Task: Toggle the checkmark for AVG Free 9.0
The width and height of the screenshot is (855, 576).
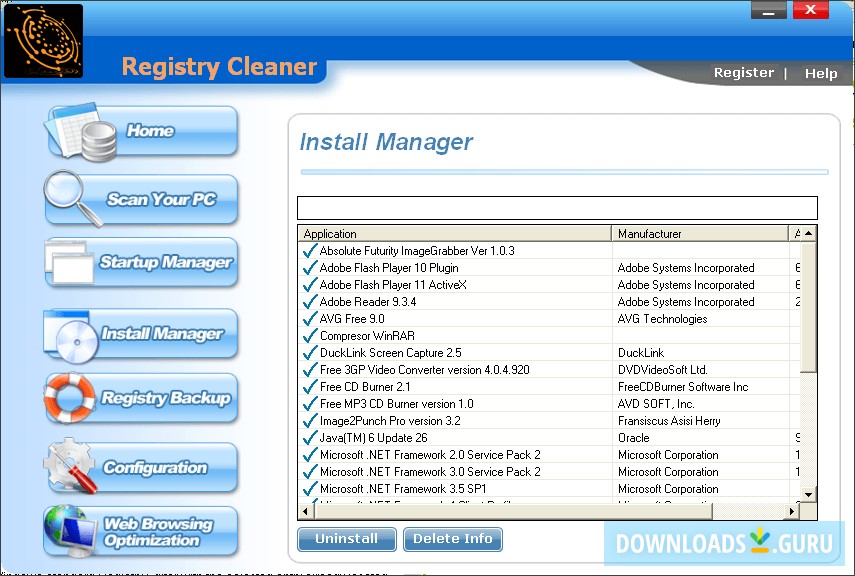Action: tap(308, 318)
